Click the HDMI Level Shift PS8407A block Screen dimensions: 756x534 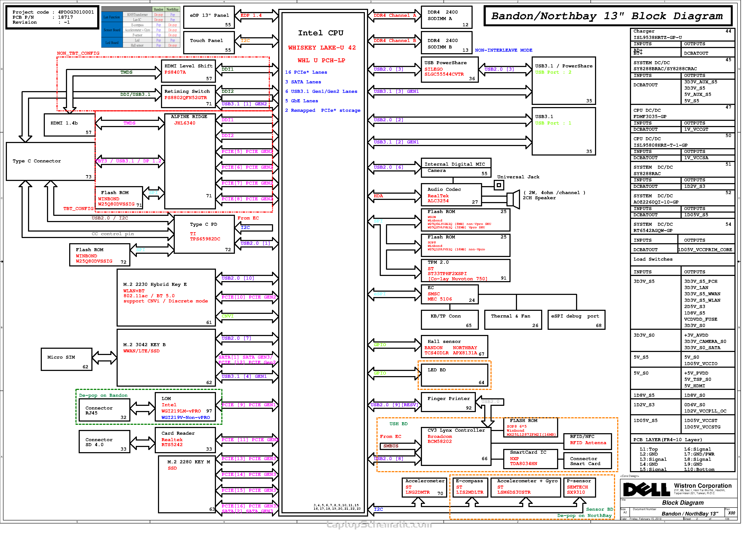[x=189, y=71]
